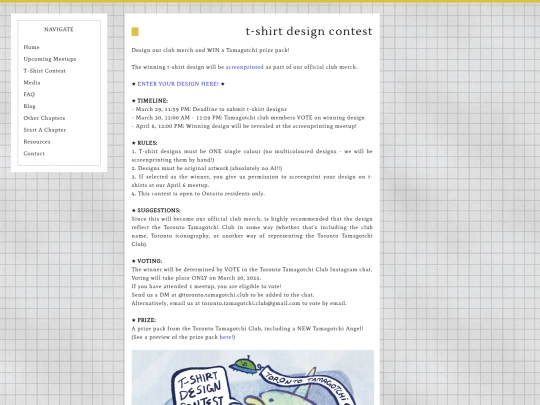Open Other Chapters link
Viewport: 540px width, 405px height.
pyautogui.click(x=44, y=118)
